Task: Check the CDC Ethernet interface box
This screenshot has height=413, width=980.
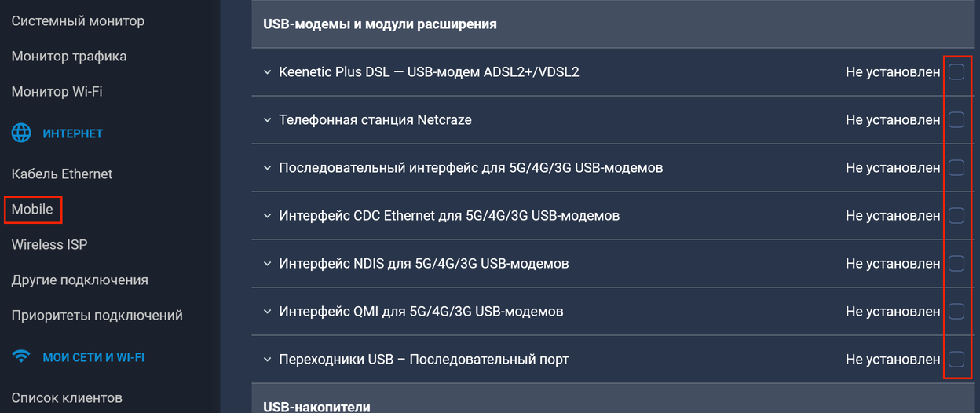Action: pos(956,216)
